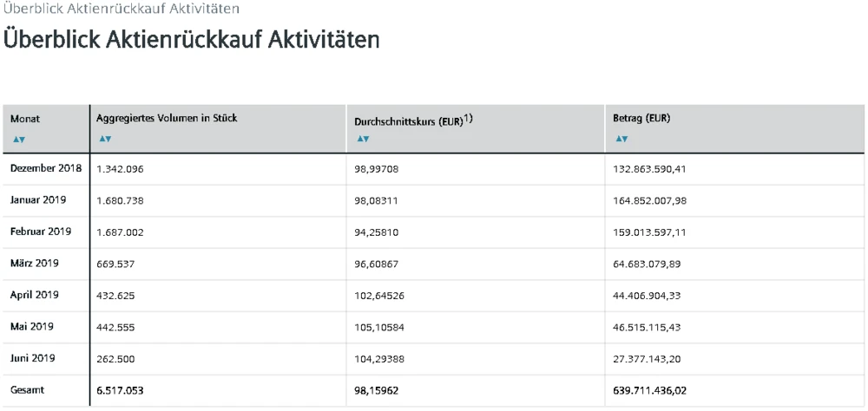868x411 pixels.
Task: Click Aggregiertes Volumen in Stück header
Action: pos(166,118)
